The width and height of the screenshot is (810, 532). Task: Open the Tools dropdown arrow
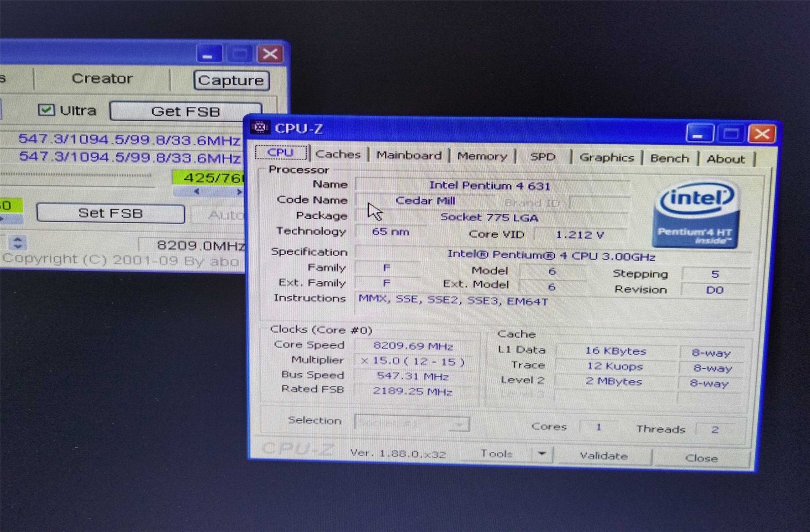[x=542, y=454]
